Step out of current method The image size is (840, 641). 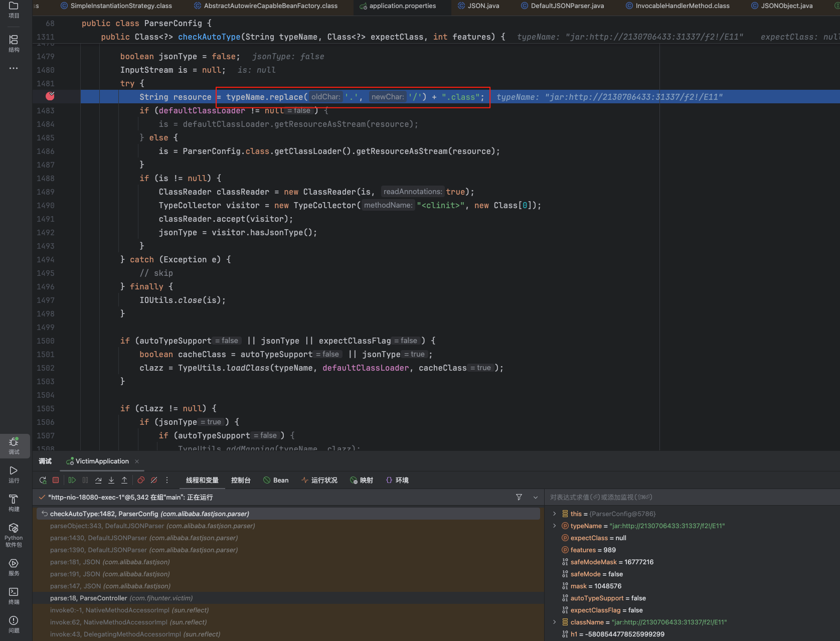124,480
